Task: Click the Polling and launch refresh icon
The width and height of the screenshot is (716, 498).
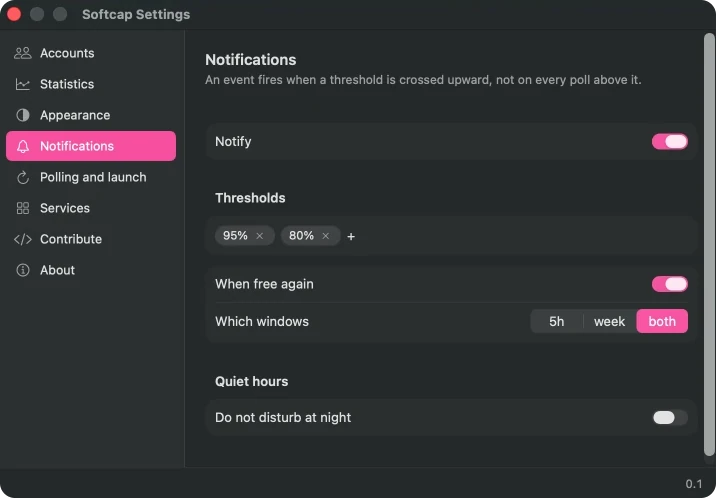Action: click(22, 177)
